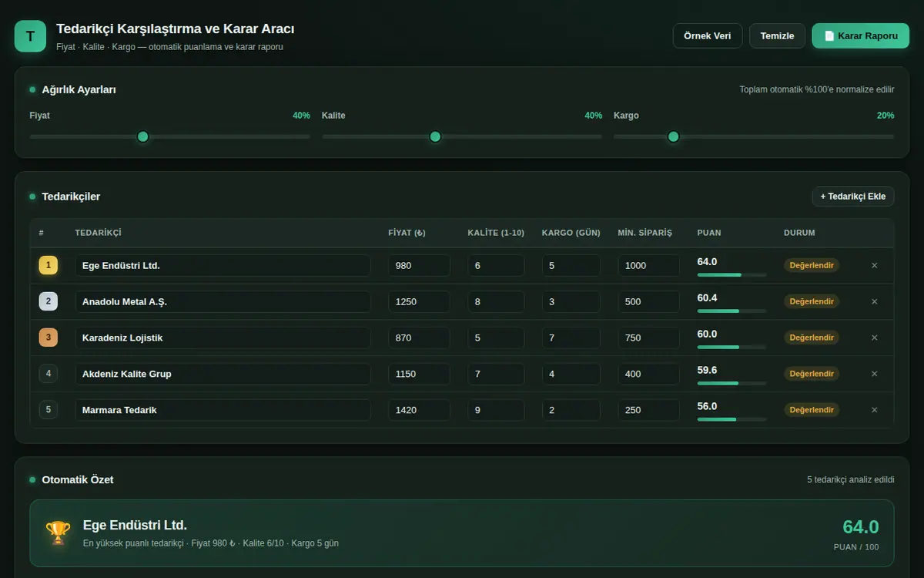Click the KALİTE (1-10) column header

[496, 233]
